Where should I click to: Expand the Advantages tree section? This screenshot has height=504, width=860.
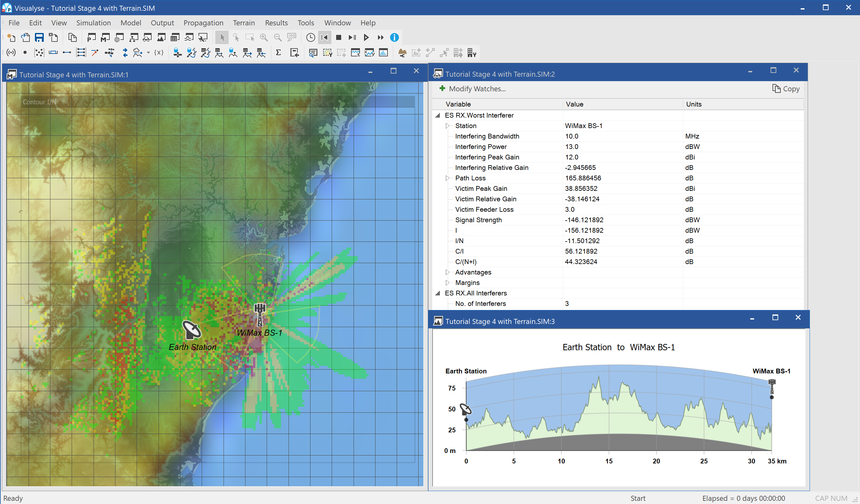(x=447, y=271)
